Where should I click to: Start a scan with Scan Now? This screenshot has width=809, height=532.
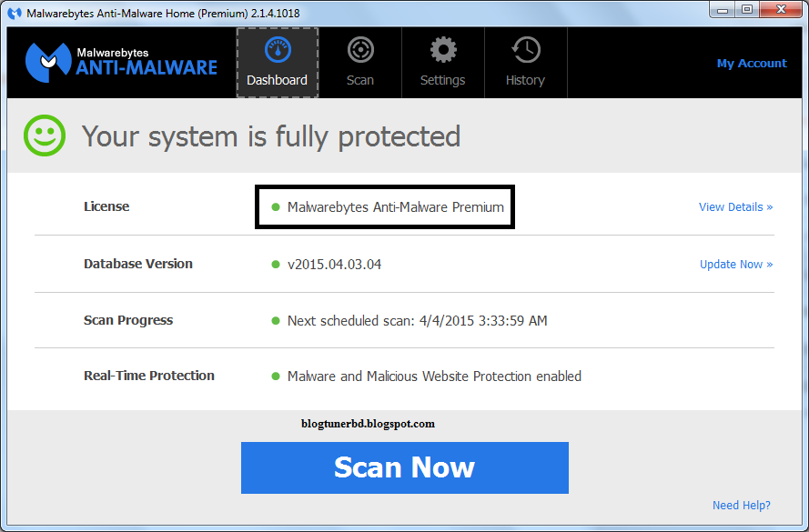pyautogui.click(x=404, y=467)
